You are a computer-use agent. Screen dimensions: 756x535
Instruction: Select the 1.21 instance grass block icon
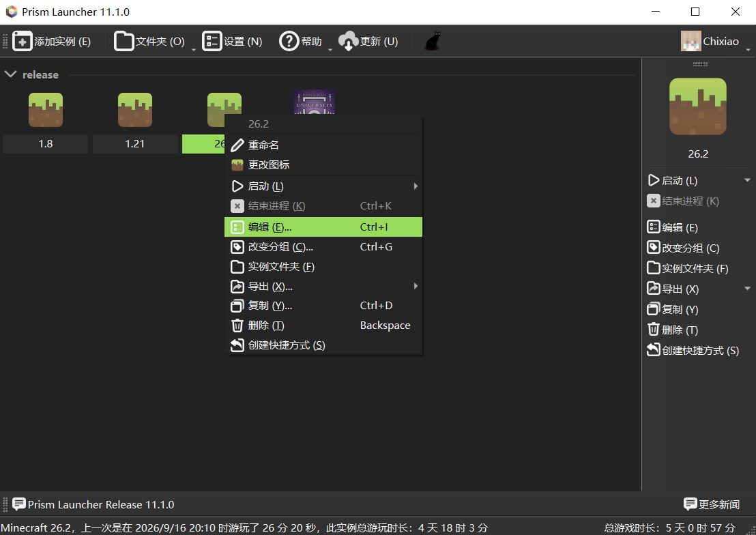click(135, 110)
